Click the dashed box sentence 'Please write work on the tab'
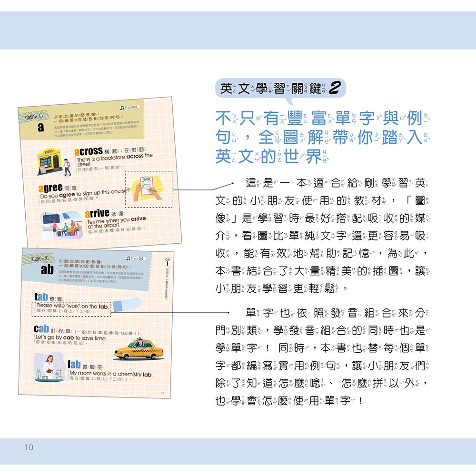476x476 pixels. click(x=73, y=309)
